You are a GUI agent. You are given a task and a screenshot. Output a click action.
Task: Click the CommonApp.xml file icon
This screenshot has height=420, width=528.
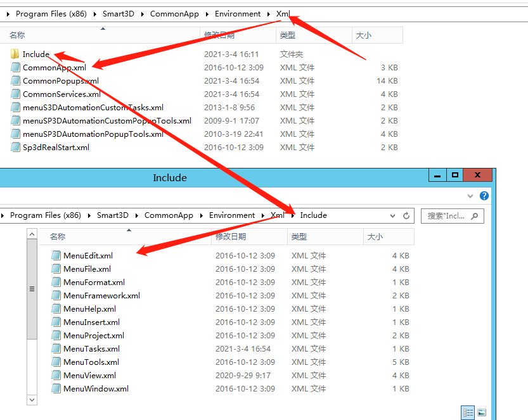click(x=15, y=67)
